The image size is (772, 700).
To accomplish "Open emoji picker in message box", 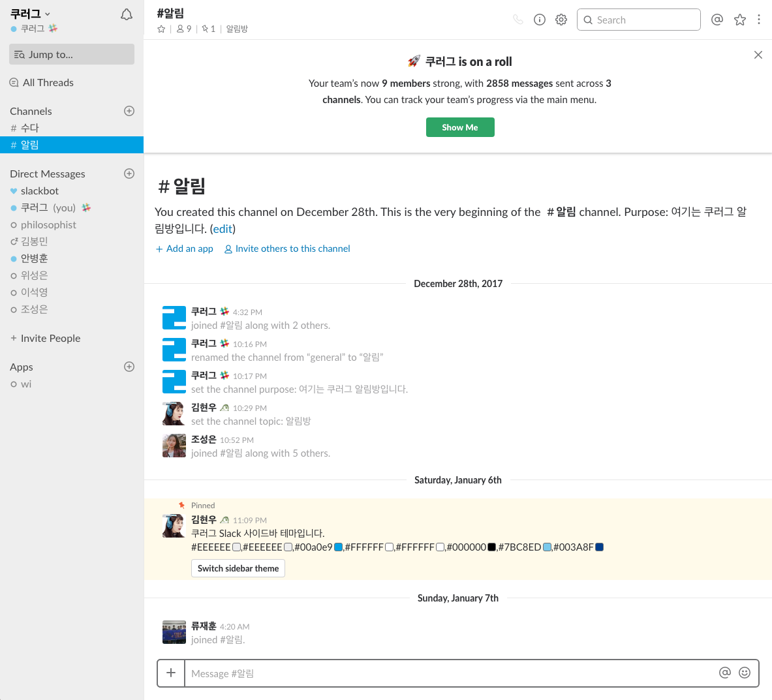I will 745,673.
